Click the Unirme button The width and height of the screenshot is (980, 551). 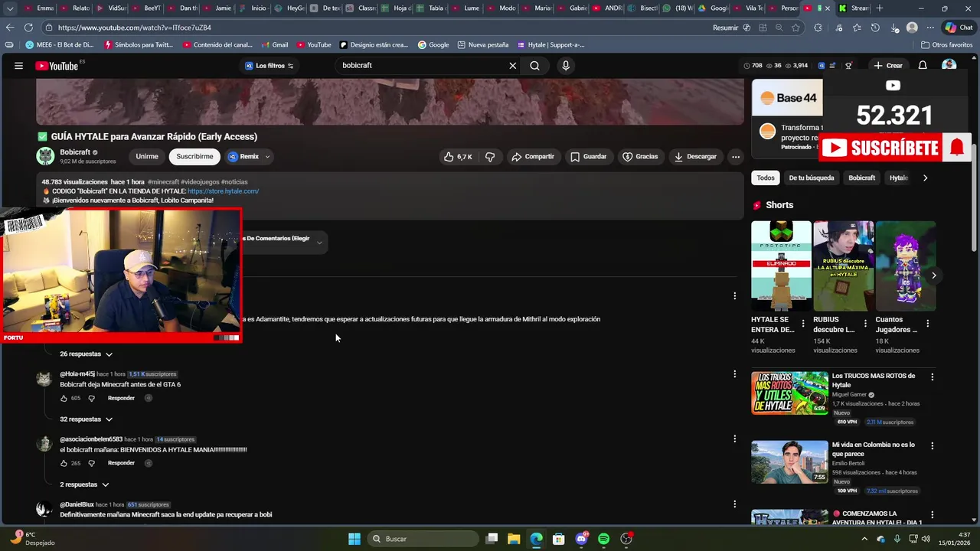(147, 157)
